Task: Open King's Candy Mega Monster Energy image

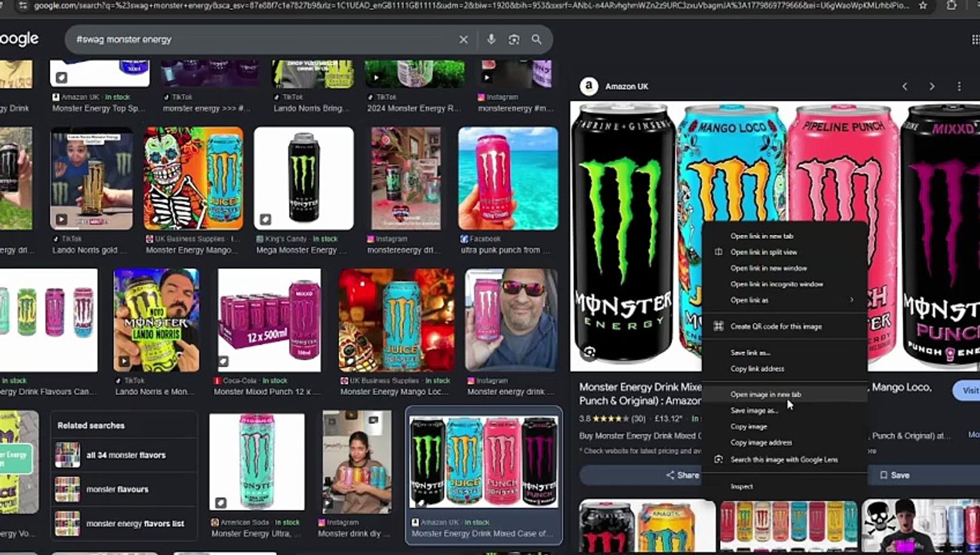Action: [x=304, y=179]
